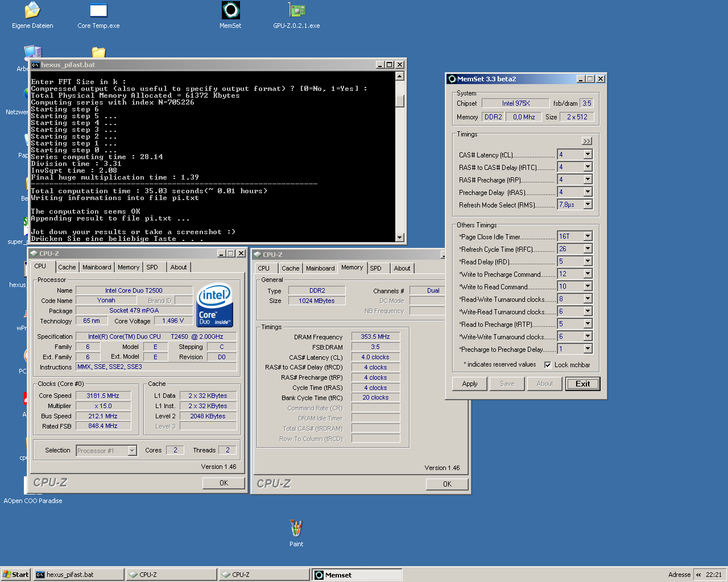Image resolution: width=728 pixels, height=582 pixels.
Task: Click the DRAM Frequency 353.5 MHz field
Action: point(375,337)
